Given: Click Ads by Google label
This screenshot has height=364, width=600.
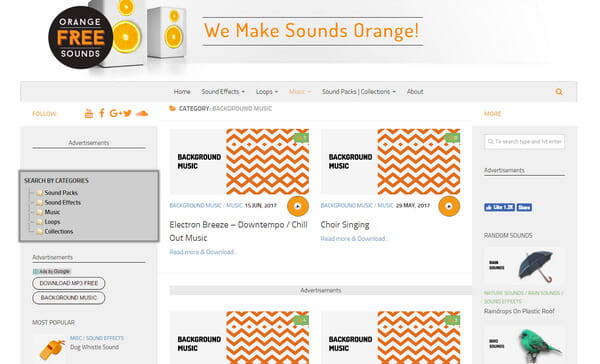Looking at the screenshot, I should pos(52,271).
